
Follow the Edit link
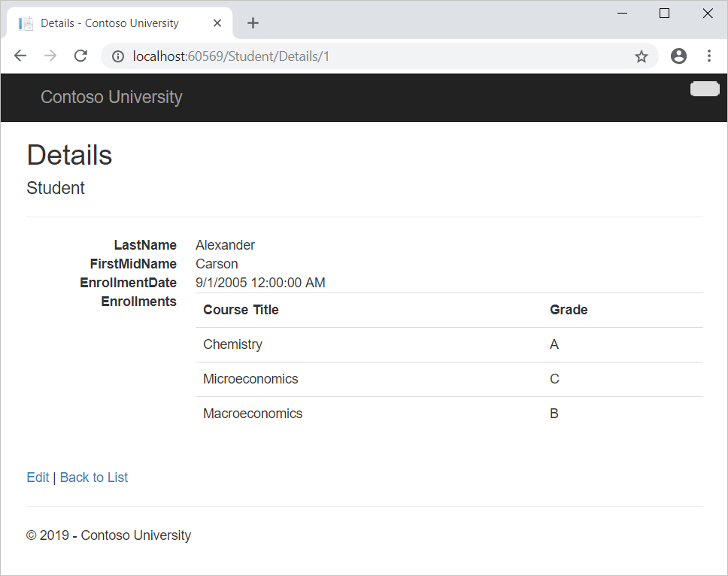tap(38, 477)
